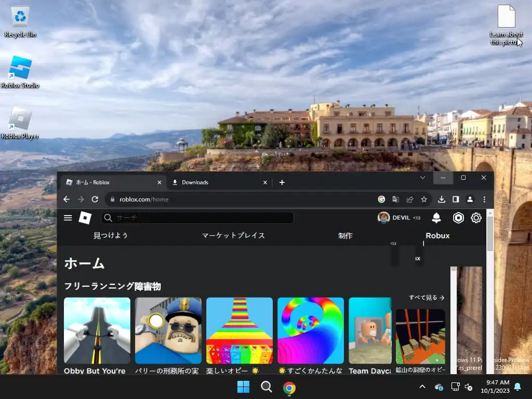The width and height of the screenshot is (532, 399).
Task: Open Chrome three-dot menu
Action: tap(484, 199)
